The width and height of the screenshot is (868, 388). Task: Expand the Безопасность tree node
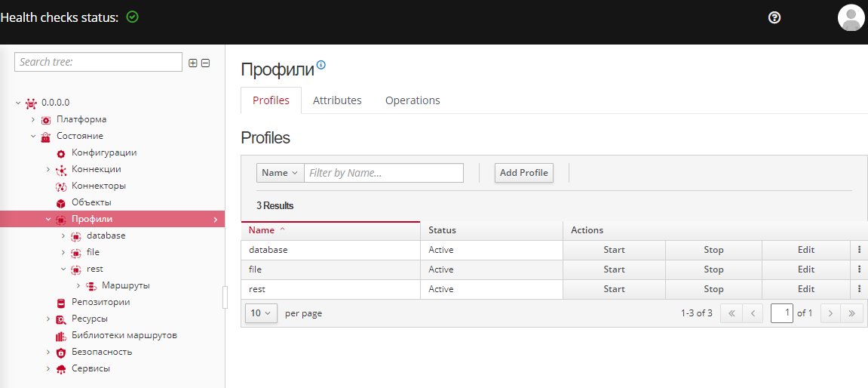(48, 352)
